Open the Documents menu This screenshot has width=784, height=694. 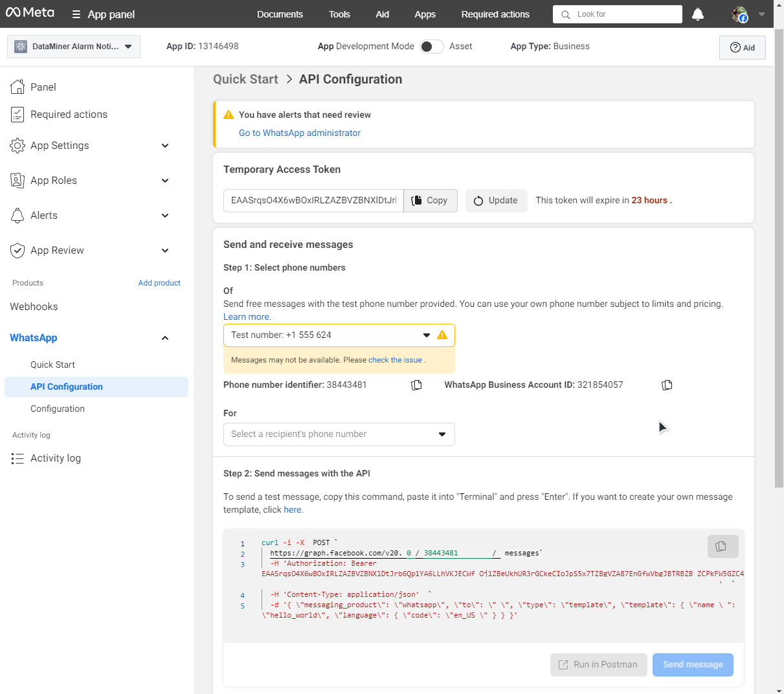pyautogui.click(x=280, y=14)
